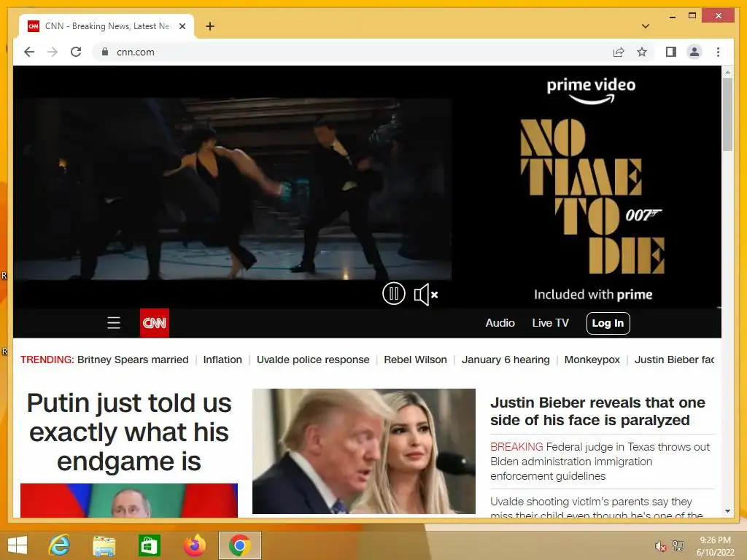Open Federal judge in Texas breaking story
Viewport: 747px width, 560px height.
[600, 462]
